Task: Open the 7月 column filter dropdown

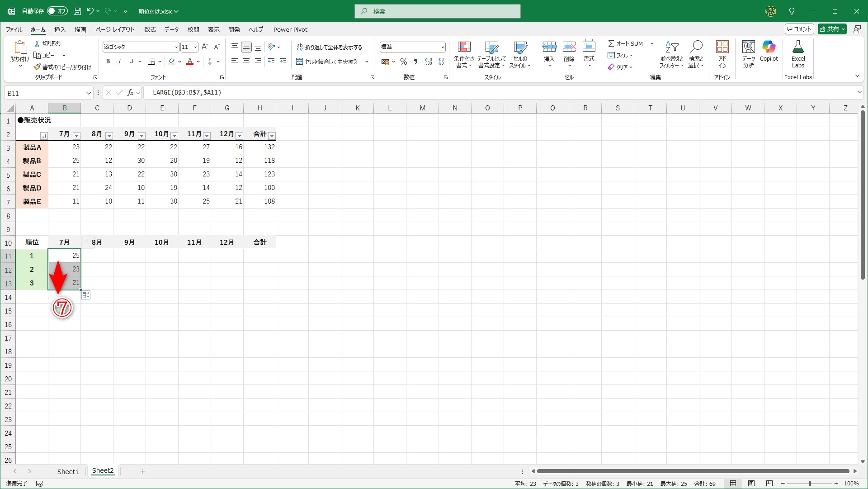Action: [x=76, y=136]
